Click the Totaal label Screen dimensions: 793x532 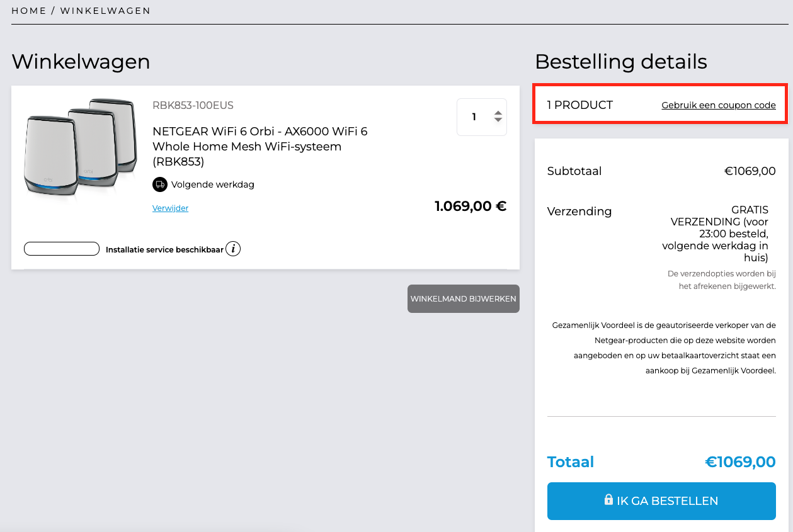pyautogui.click(x=571, y=461)
